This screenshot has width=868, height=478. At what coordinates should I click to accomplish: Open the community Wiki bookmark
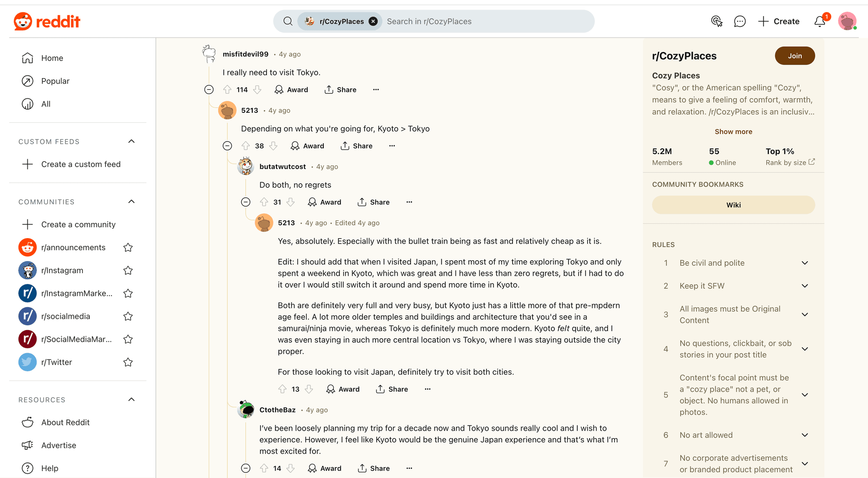733,205
